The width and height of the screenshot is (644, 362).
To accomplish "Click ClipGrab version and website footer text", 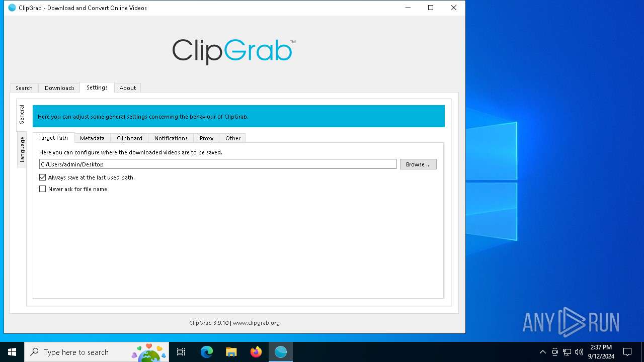I will tap(234, 323).
